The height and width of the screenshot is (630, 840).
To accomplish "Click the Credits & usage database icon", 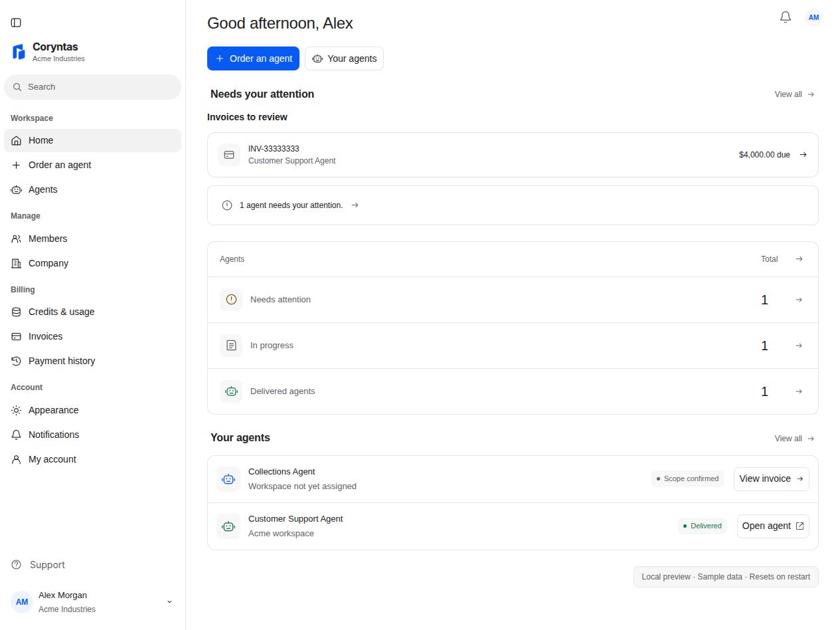I will point(17,312).
